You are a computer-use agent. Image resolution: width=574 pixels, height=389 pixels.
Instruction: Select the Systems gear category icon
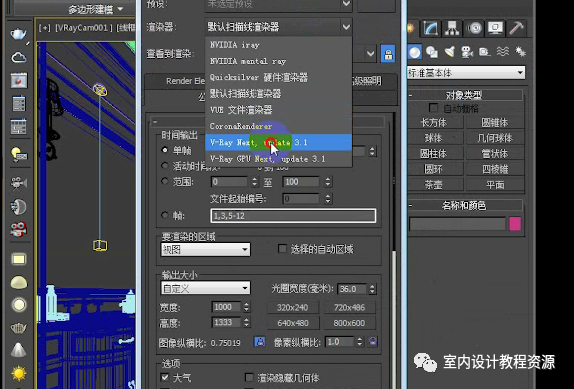[x=520, y=52]
